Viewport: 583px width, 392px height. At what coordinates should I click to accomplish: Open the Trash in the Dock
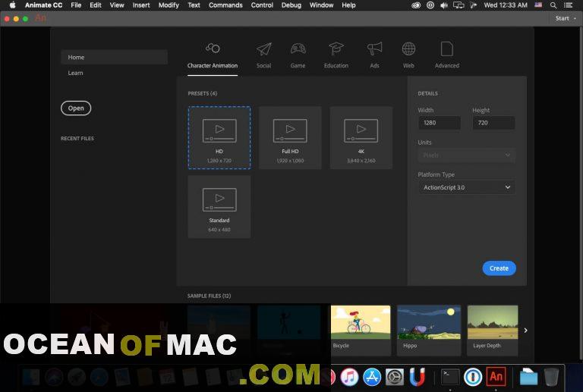coord(551,377)
